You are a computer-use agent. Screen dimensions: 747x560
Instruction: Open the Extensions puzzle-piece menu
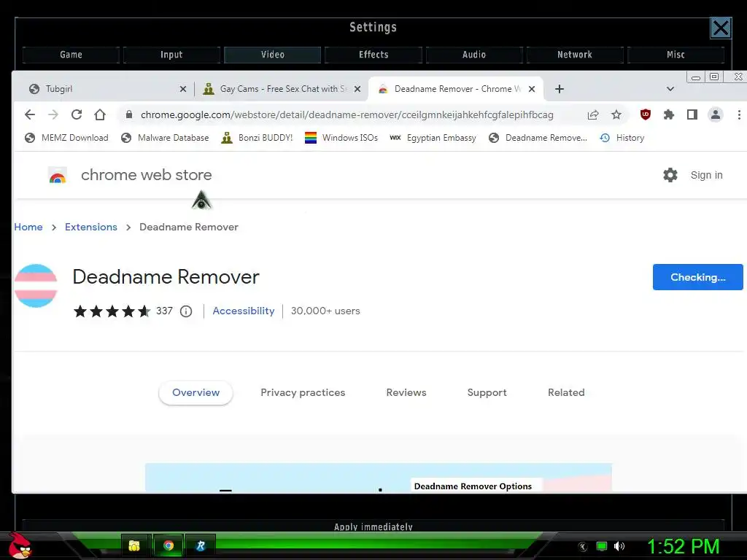(x=669, y=114)
